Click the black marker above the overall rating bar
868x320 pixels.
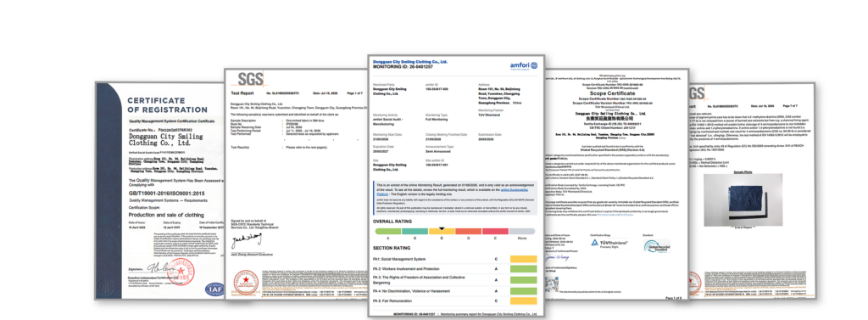442,228
